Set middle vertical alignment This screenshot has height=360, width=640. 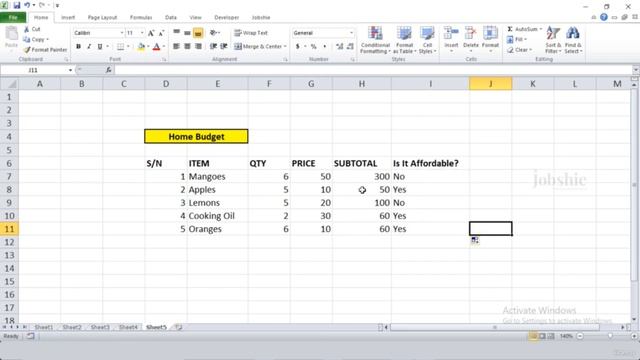(x=187, y=32)
